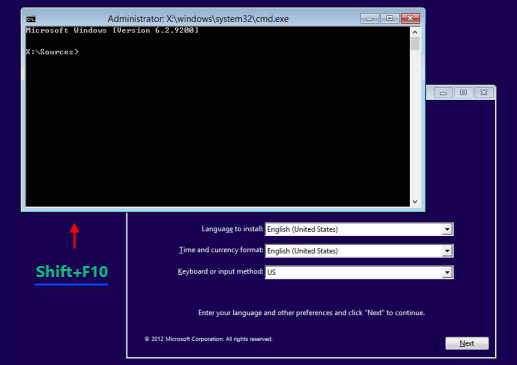This screenshot has height=365, width=517.
Task: Close the cmd.exe Administrator window
Action: click(x=410, y=18)
